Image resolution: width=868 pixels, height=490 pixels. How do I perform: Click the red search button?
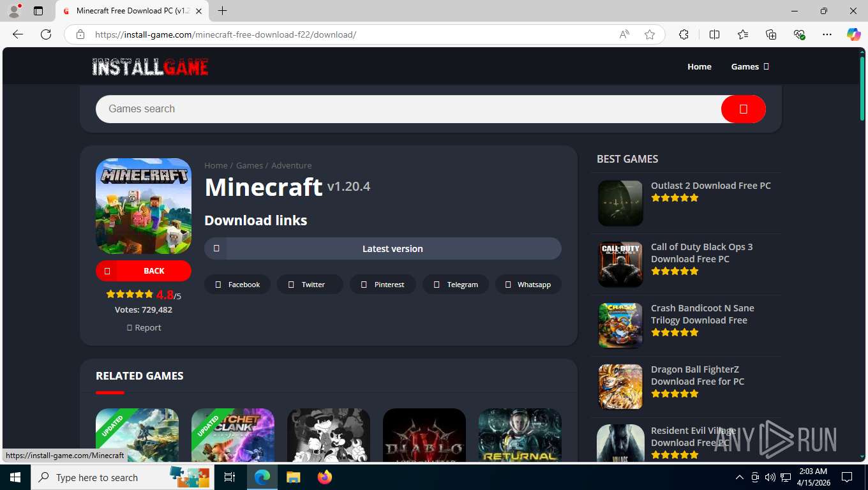tap(743, 109)
